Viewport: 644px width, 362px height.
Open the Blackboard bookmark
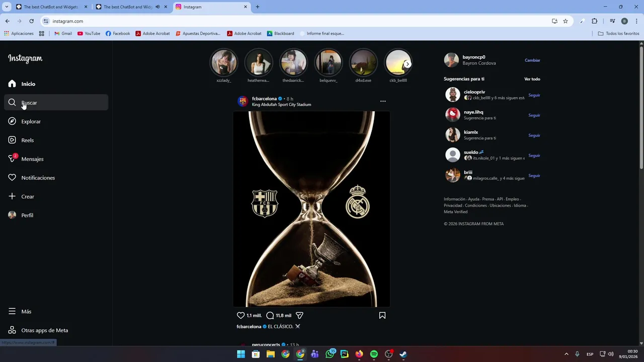point(280,34)
